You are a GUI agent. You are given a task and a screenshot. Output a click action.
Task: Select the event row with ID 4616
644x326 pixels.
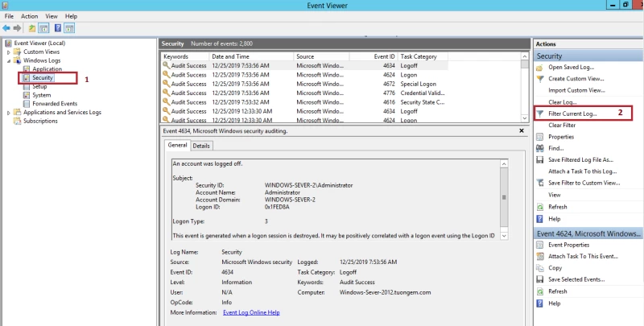[x=304, y=102]
